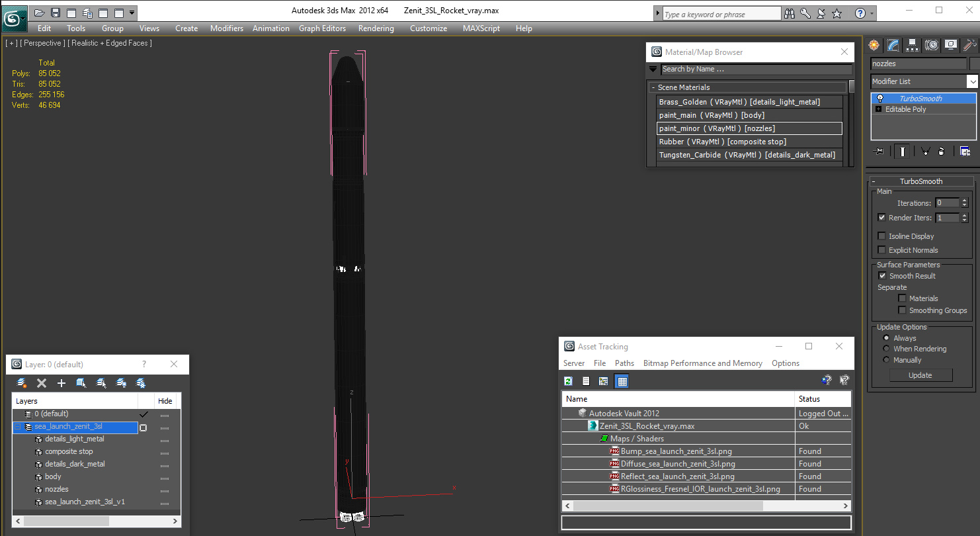The image size is (980, 536).
Task: Click Realistic + Edged Faces shading label
Action: tap(110, 43)
